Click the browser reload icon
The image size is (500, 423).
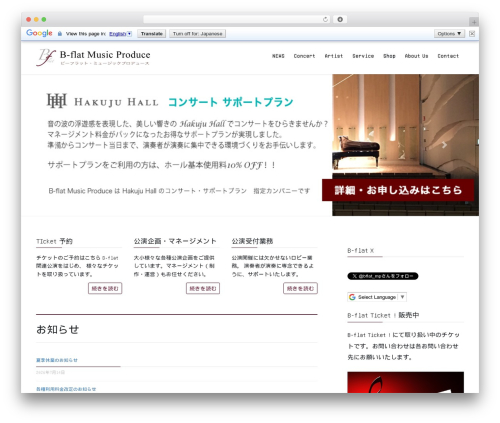pyautogui.click(x=325, y=19)
